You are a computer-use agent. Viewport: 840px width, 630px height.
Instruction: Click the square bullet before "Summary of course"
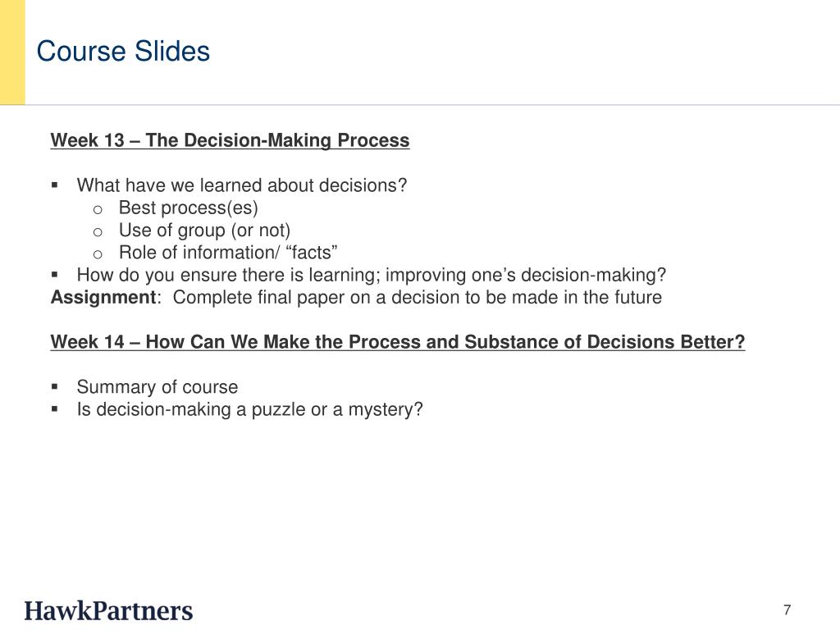(55, 386)
